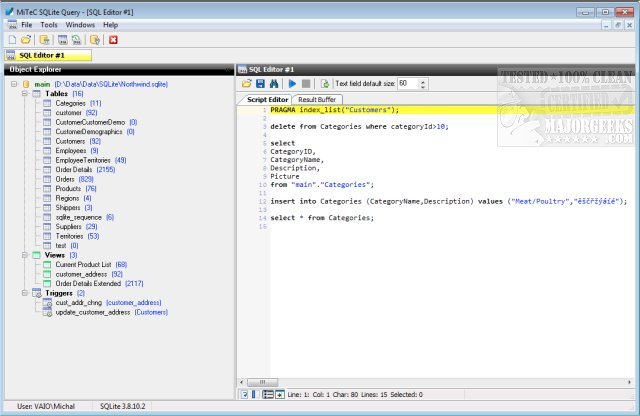Click the open database folder icon in main toolbar
Viewport: 640px width, 416px height.
coord(25,40)
